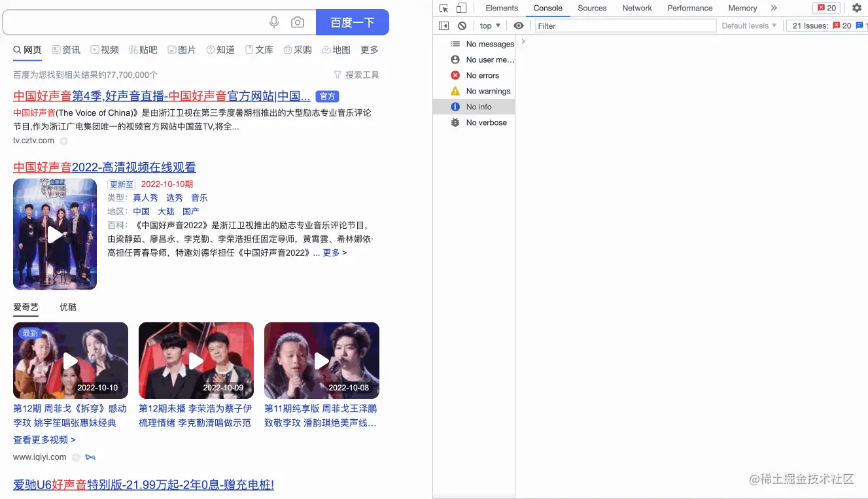
Task: Click the www.iqiyi.com source link
Action: (39, 457)
